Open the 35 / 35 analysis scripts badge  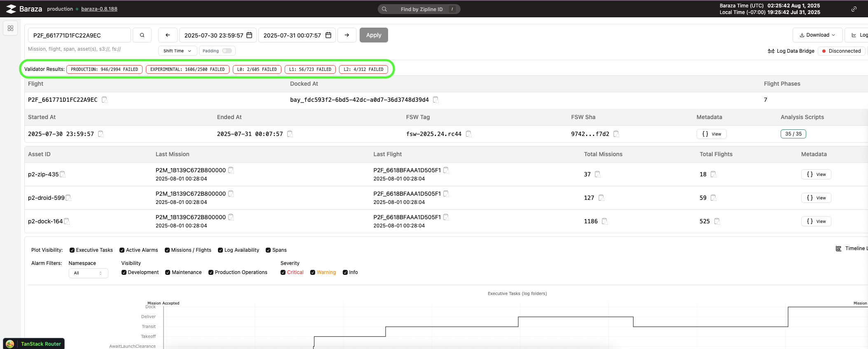tap(793, 134)
